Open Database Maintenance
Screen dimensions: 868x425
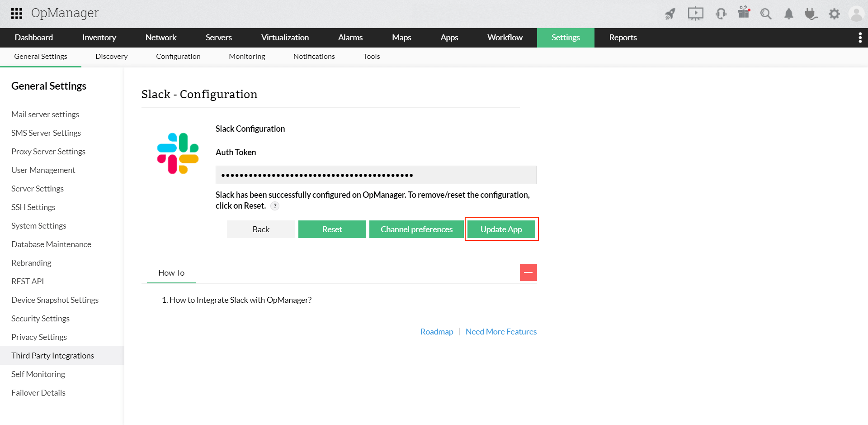pyautogui.click(x=52, y=244)
